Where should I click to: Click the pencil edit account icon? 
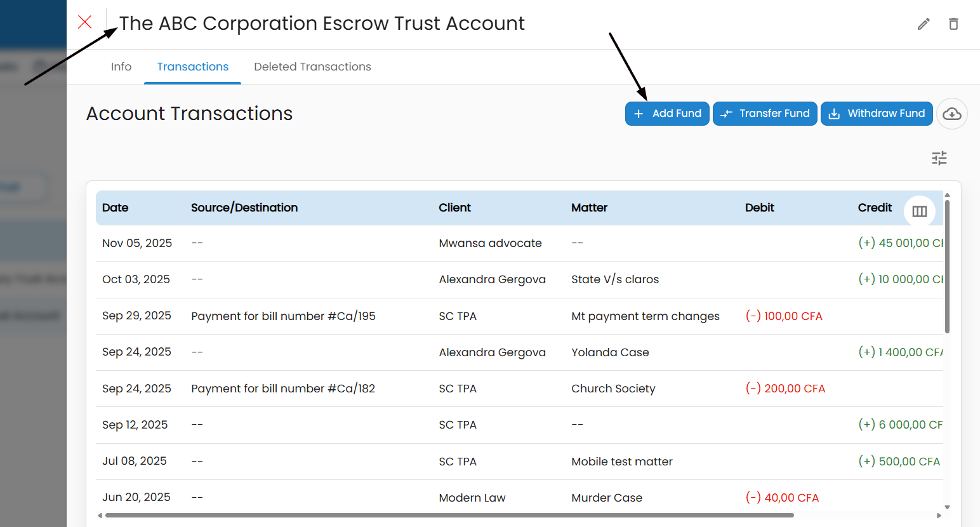[924, 24]
